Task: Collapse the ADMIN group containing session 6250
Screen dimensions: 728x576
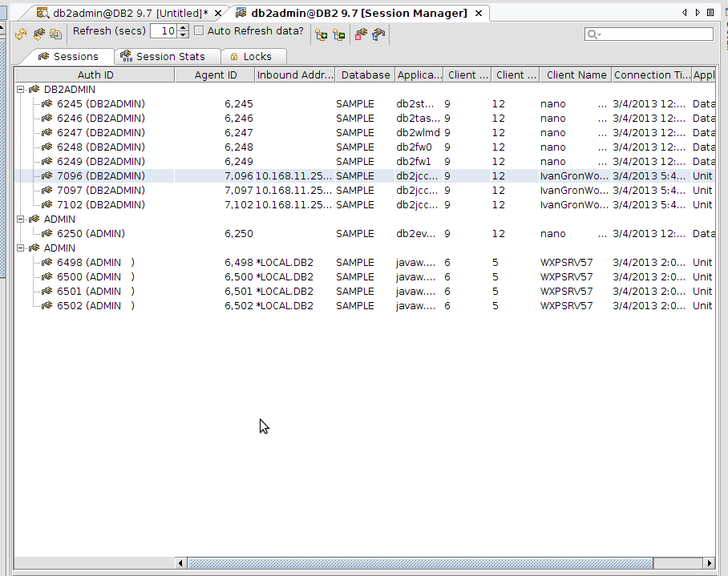Action: (20, 220)
